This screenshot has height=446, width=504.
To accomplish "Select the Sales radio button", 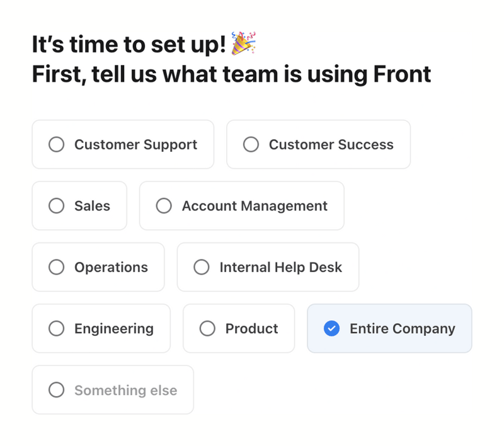I will (57, 205).
